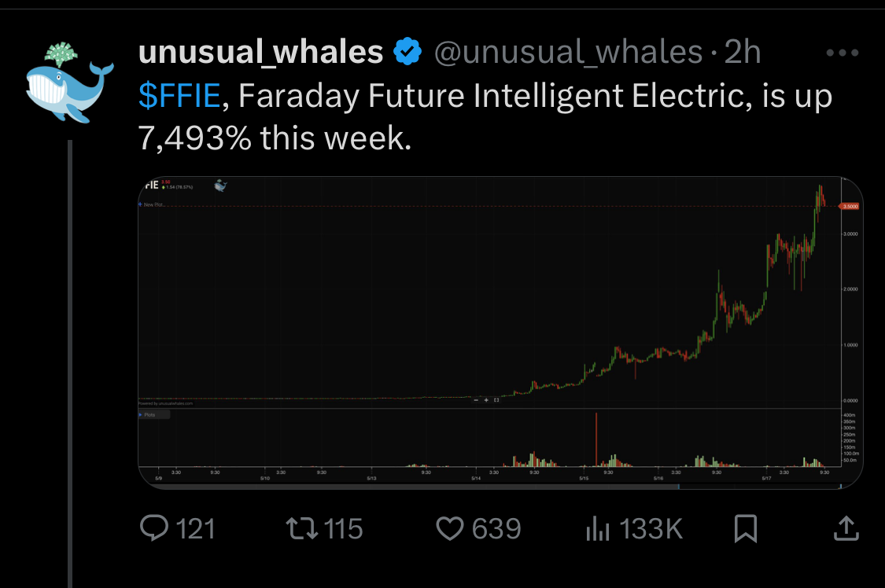885x588 pixels.
Task: Share the tweet with the upload icon
Action: (x=846, y=528)
